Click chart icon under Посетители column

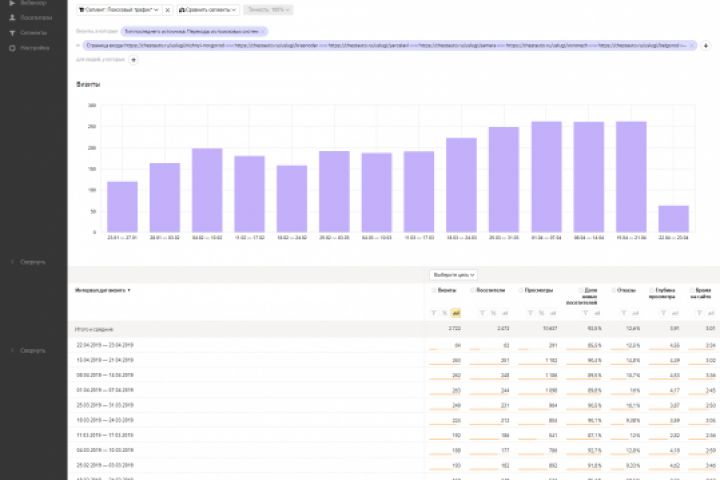click(505, 313)
